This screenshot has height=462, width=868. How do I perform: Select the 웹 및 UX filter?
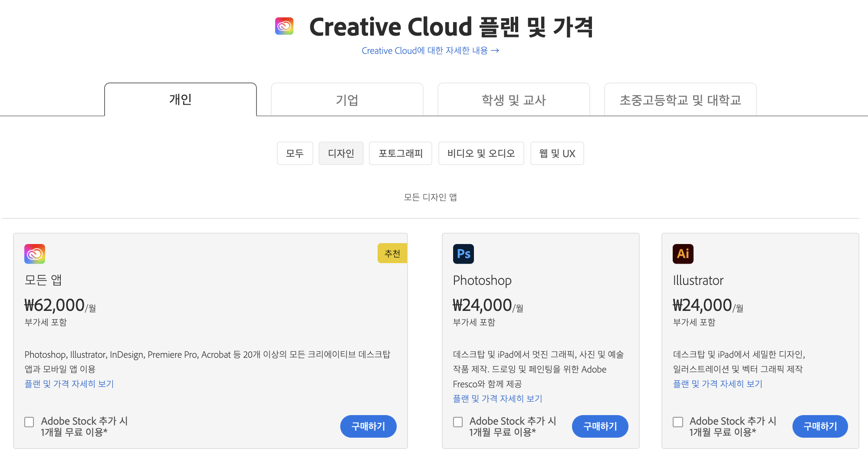coord(557,153)
